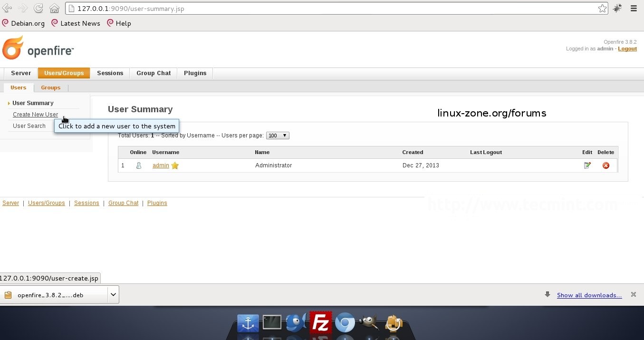Open the users per page dropdown
This screenshot has width=644, height=340.
(278, 136)
